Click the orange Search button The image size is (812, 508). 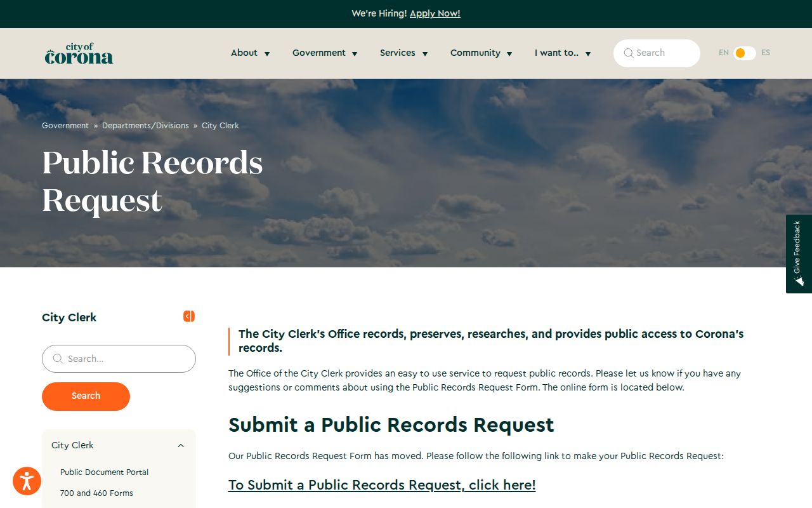86,396
